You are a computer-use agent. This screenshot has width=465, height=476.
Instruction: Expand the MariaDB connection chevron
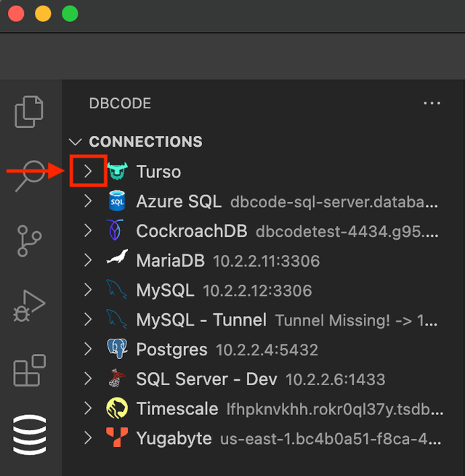coord(88,260)
